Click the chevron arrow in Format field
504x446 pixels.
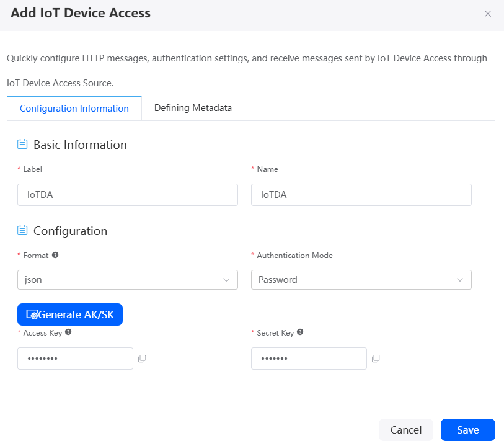pos(226,280)
